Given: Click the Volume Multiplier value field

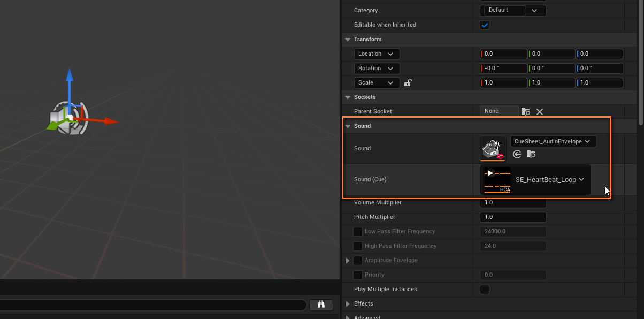Looking at the screenshot, I should click(513, 203).
